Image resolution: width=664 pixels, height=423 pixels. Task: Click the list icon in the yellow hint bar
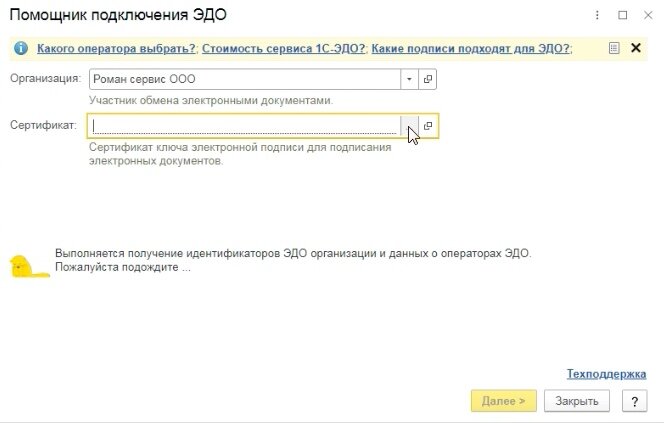pos(614,48)
